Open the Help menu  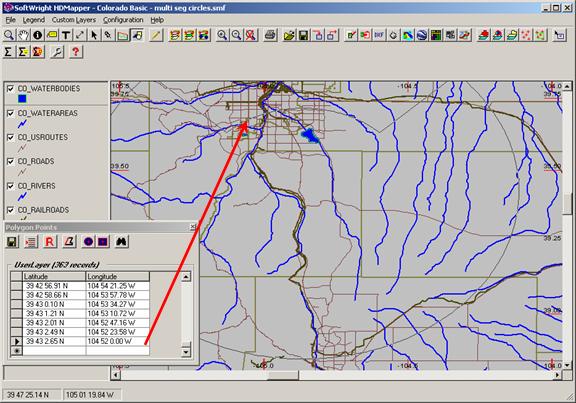point(157,20)
